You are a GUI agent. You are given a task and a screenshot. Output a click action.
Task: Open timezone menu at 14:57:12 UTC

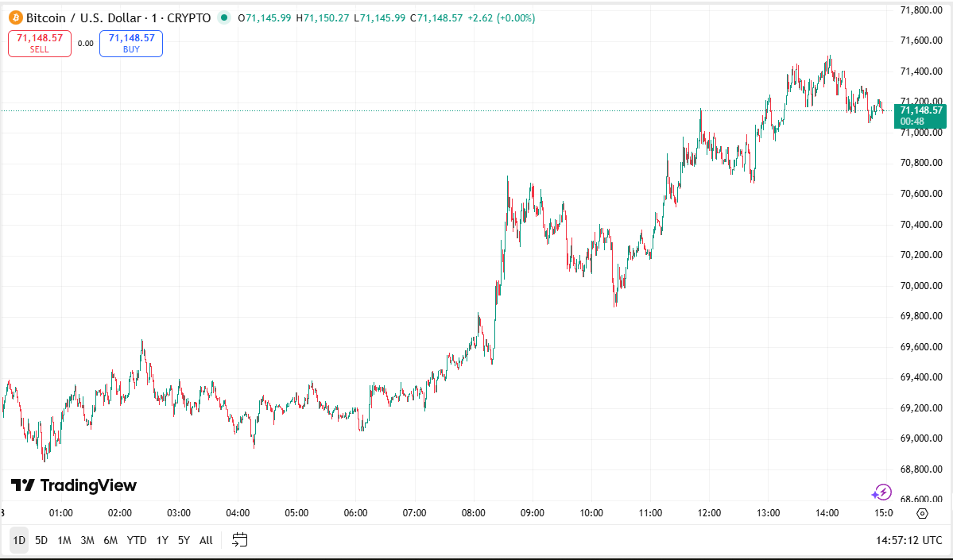point(909,540)
